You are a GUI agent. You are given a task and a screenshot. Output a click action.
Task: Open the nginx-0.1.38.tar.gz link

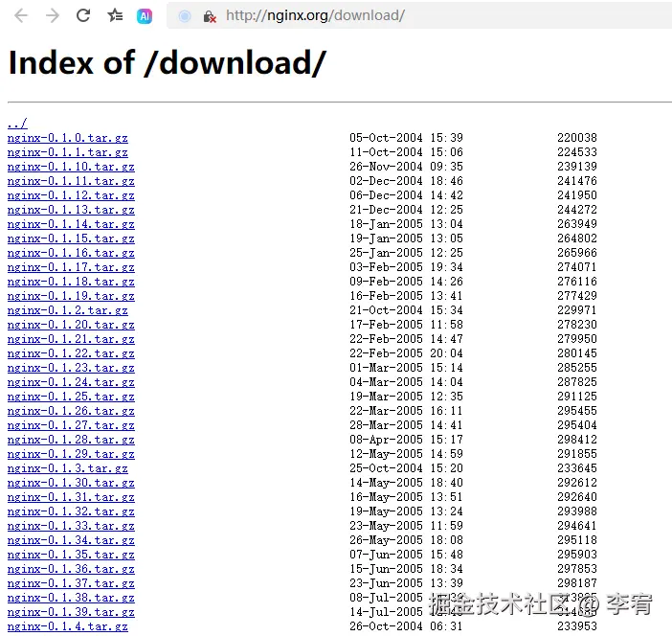tap(71, 598)
